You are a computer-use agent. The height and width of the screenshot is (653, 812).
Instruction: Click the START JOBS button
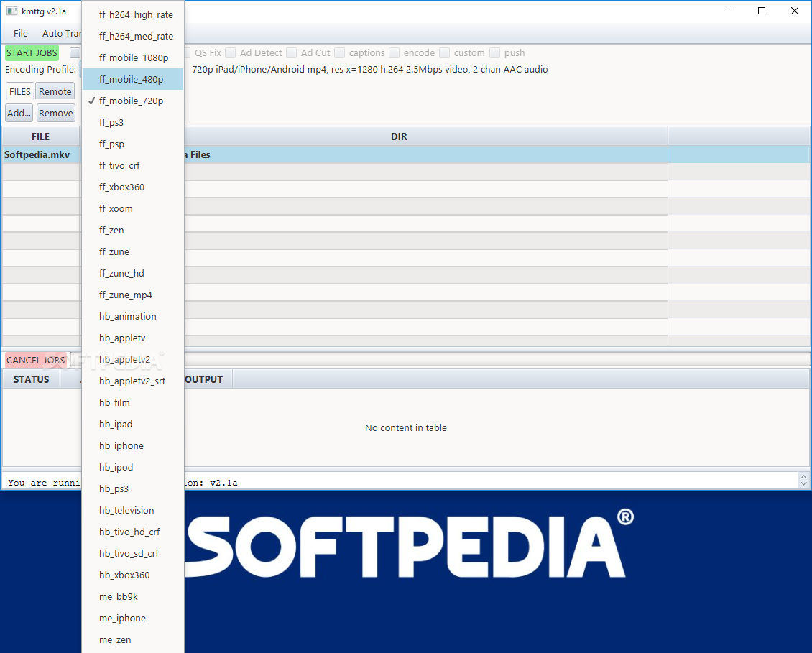pos(32,53)
